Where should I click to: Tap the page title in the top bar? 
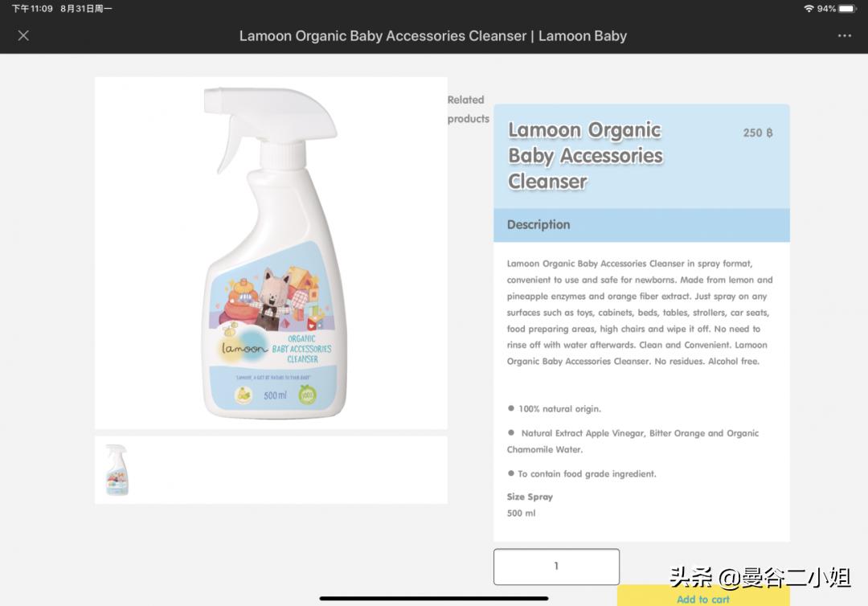(x=433, y=36)
